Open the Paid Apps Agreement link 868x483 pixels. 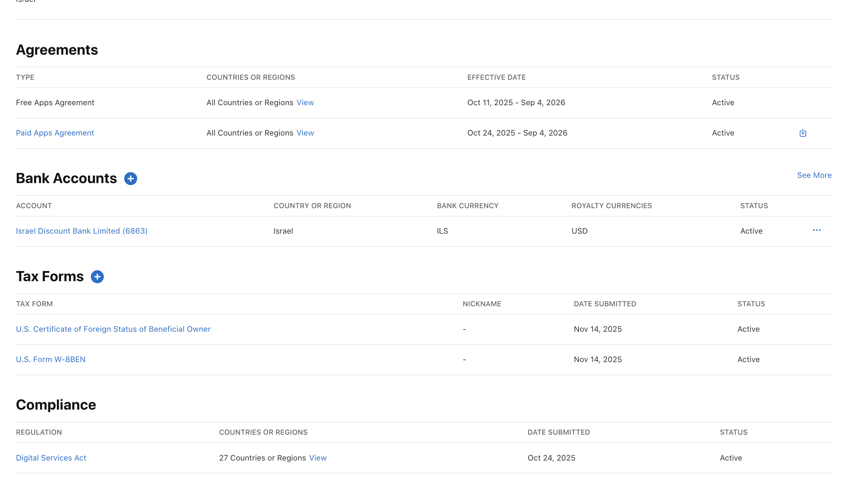point(55,133)
